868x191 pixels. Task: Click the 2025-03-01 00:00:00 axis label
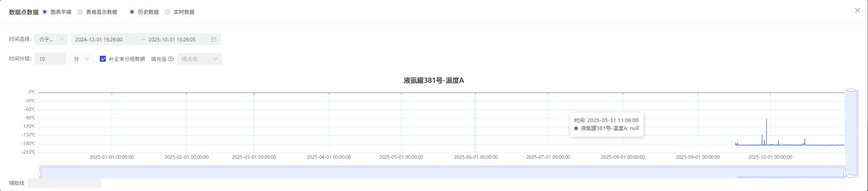254,157
